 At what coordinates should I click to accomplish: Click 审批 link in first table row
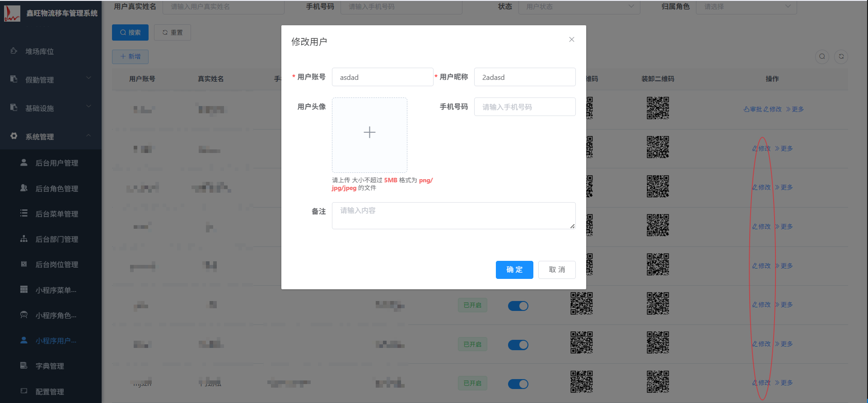coord(753,109)
